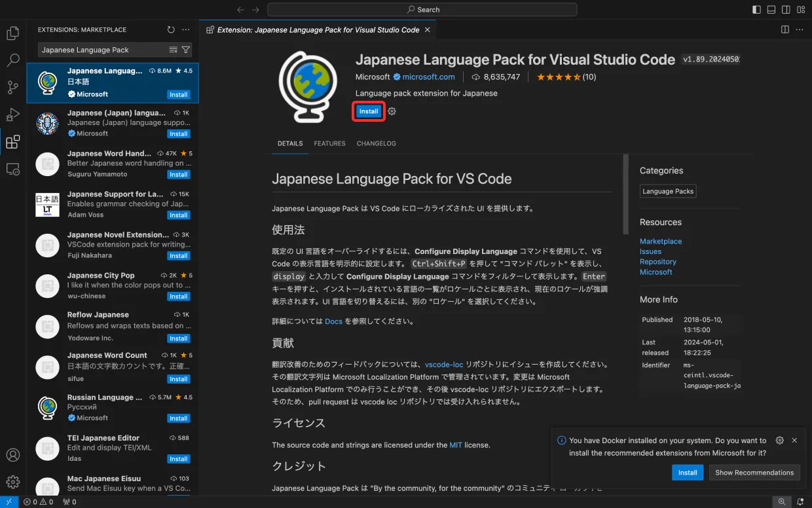Image resolution: width=812 pixels, height=508 pixels.
Task: Install Japanese Support for LanguageTool extension
Action: tap(179, 215)
